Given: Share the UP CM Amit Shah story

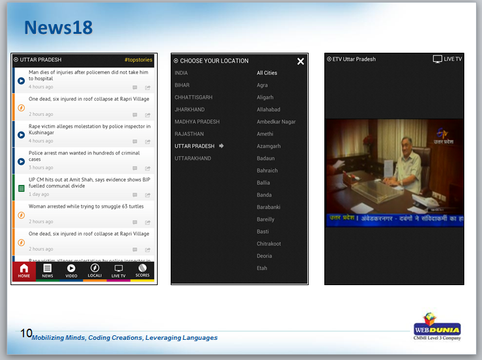Looking at the screenshot, I should click(x=147, y=195).
